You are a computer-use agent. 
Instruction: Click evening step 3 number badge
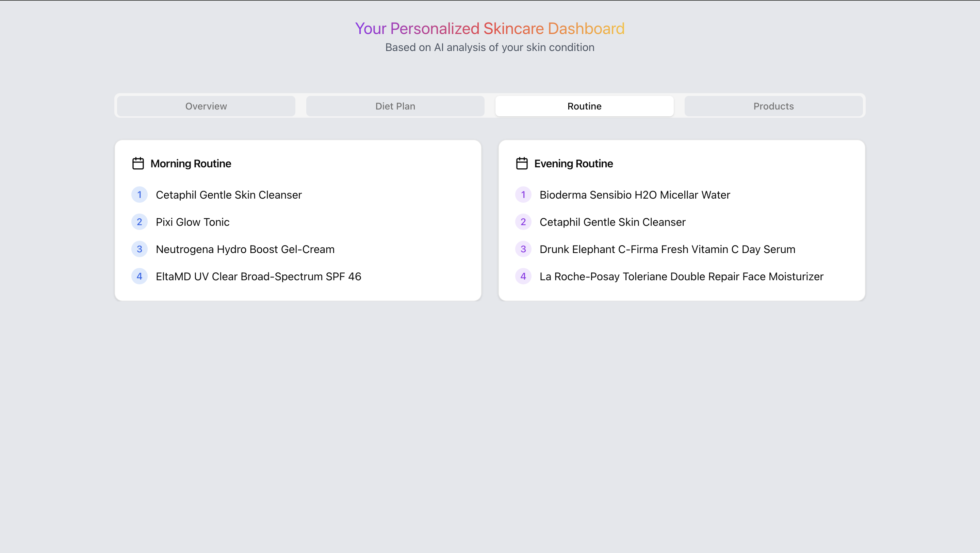523,249
